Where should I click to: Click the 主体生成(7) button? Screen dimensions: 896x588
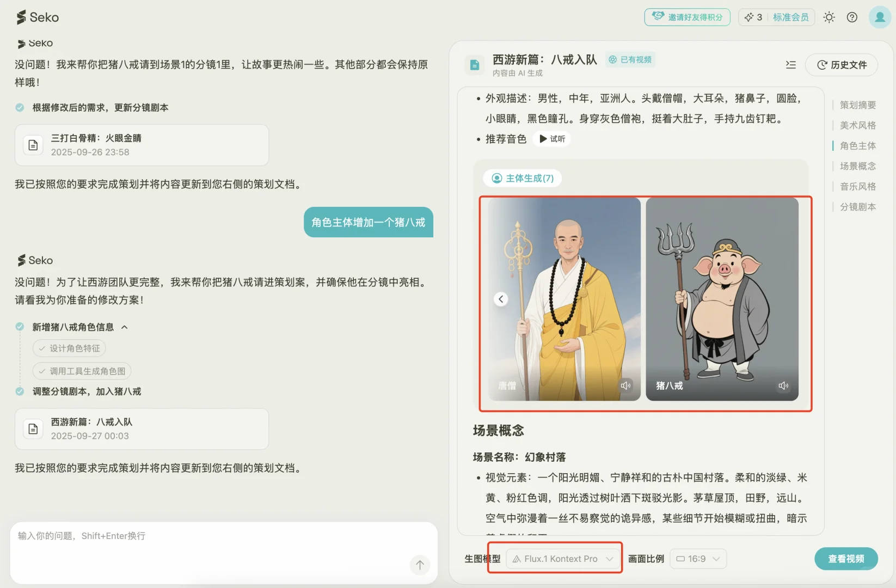point(523,178)
